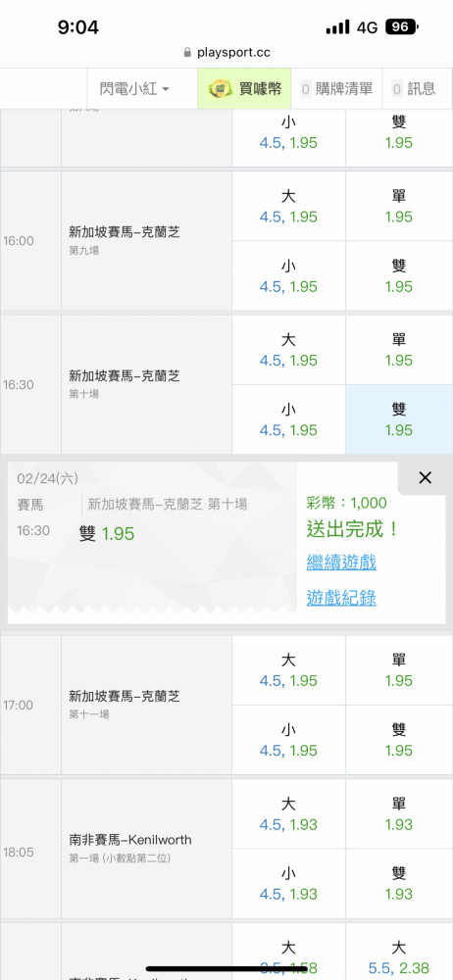Screen dimensions: 453x980
Task: Select 小 4.5 for 第十場 race
Action: click(288, 419)
